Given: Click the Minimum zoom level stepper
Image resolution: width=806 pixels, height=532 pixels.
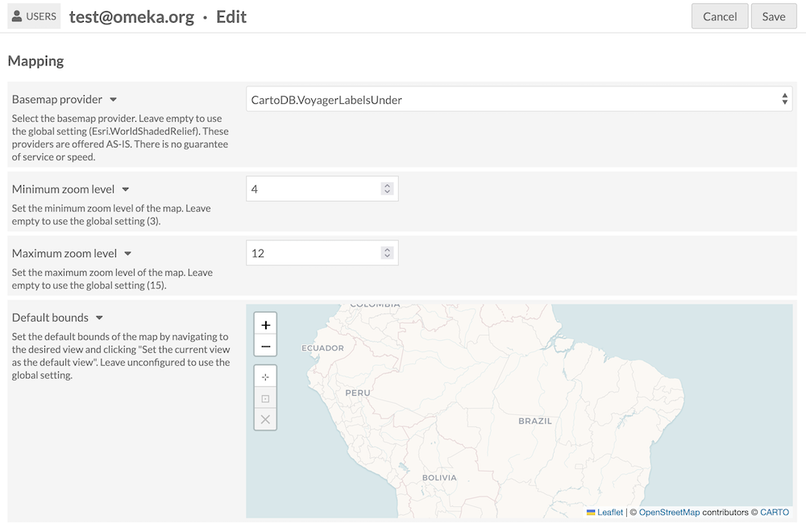Looking at the screenshot, I should coord(387,189).
